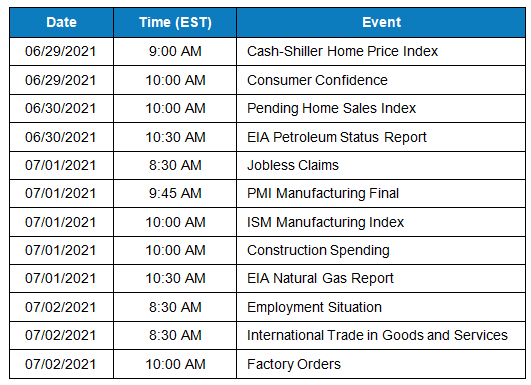Screen dimensions: 531x385
Task: Click the Date column header
Action: pyautogui.click(x=61, y=22)
